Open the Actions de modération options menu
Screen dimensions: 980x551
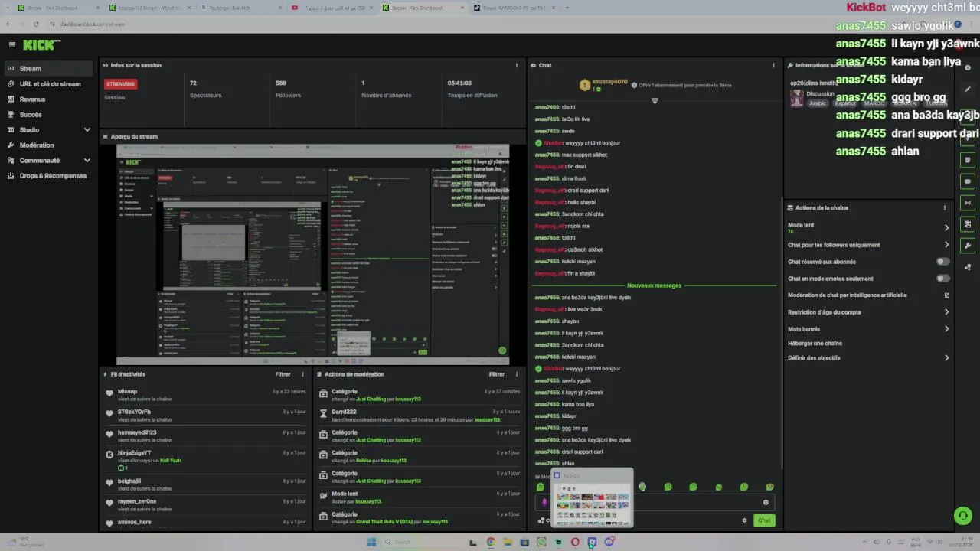tap(516, 374)
